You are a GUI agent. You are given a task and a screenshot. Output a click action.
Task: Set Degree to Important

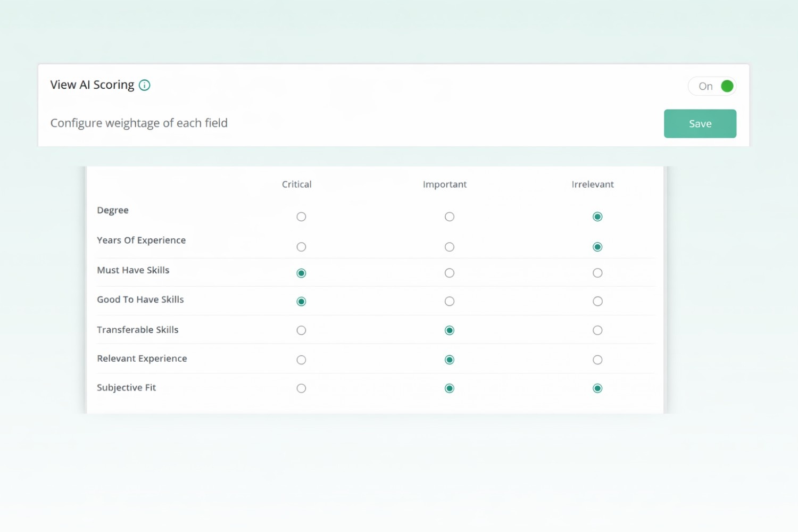(450, 217)
